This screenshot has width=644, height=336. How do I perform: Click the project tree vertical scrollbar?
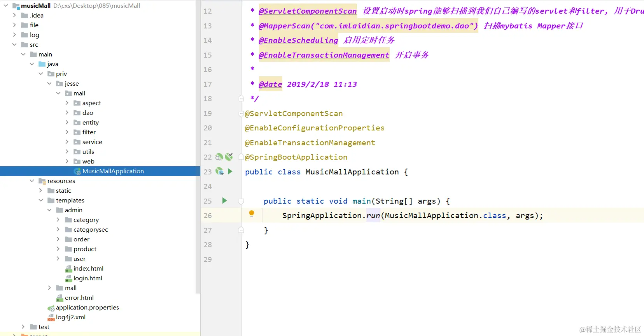(198, 147)
